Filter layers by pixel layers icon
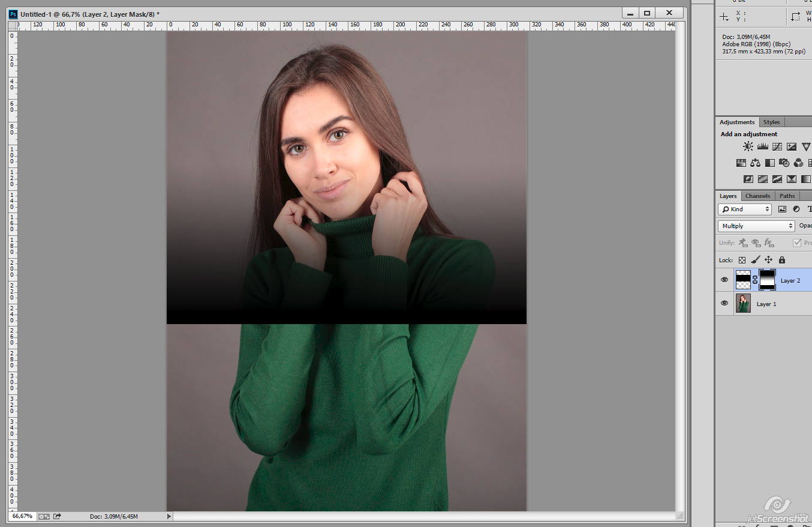812x527 pixels. pyautogui.click(x=782, y=209)
